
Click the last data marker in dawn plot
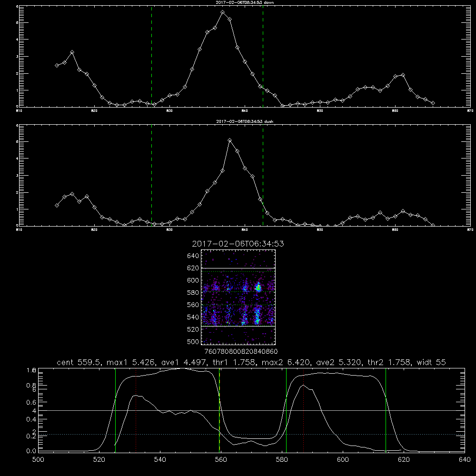click(x=433, y=103)
